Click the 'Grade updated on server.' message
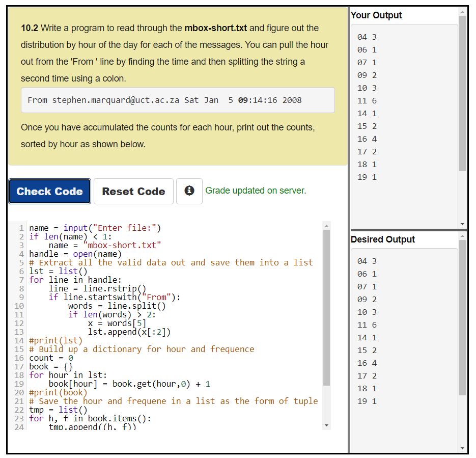 click(256, 191)
